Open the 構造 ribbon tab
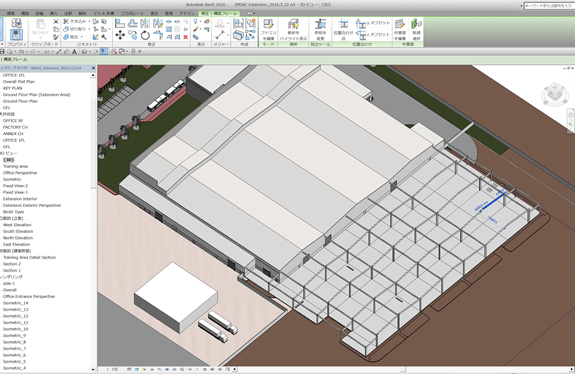The height and width of the screenshot is (374, 575). pos(25,14)
